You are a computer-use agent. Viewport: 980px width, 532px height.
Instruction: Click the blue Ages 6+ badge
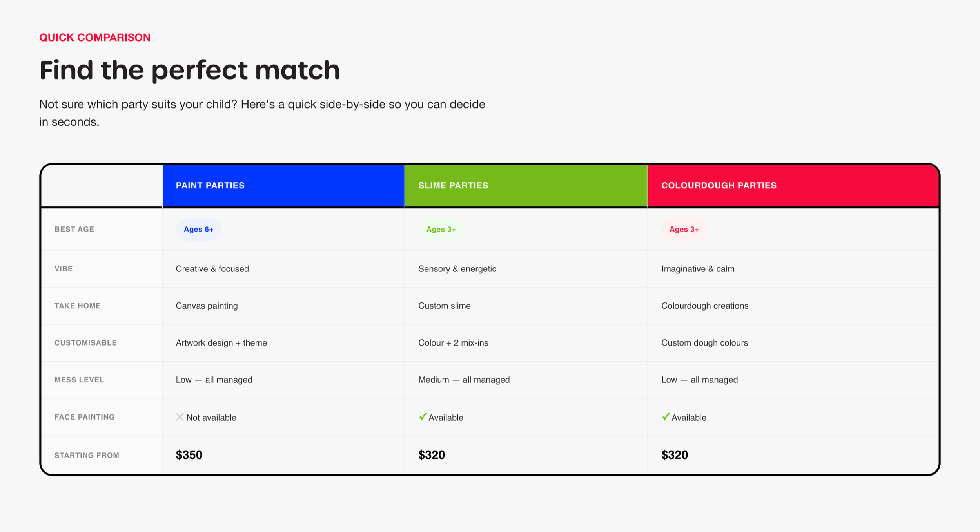(199, 229)
